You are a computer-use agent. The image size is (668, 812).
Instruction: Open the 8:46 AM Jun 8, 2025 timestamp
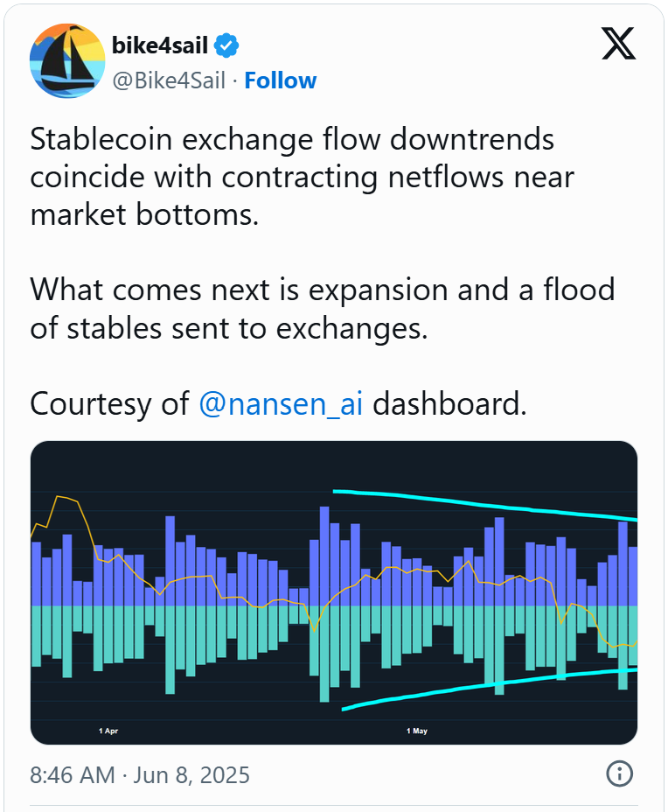coord(140,775)
